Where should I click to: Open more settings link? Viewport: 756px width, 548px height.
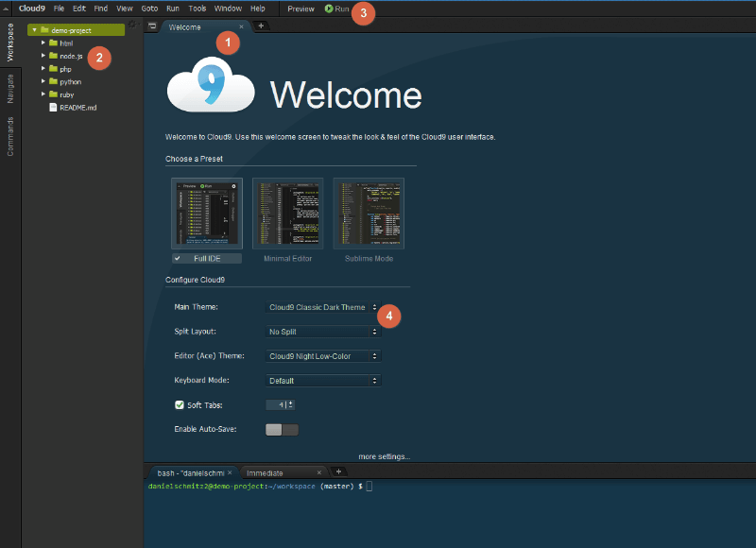385,456
